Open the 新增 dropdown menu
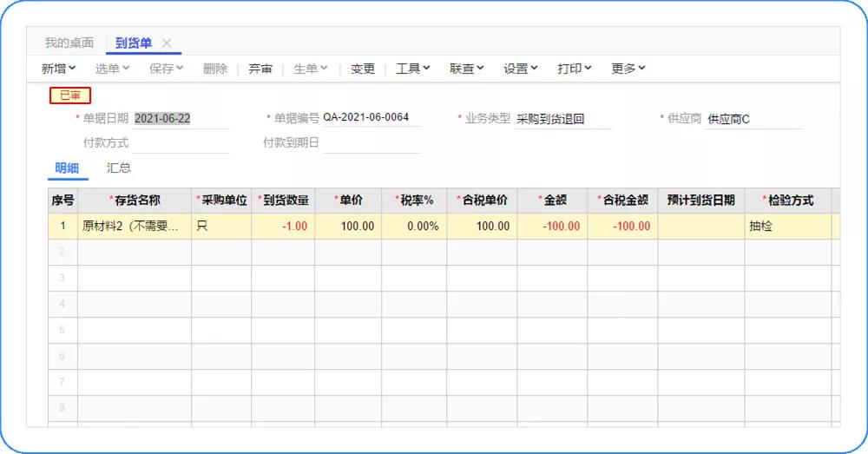 [58, 68]
